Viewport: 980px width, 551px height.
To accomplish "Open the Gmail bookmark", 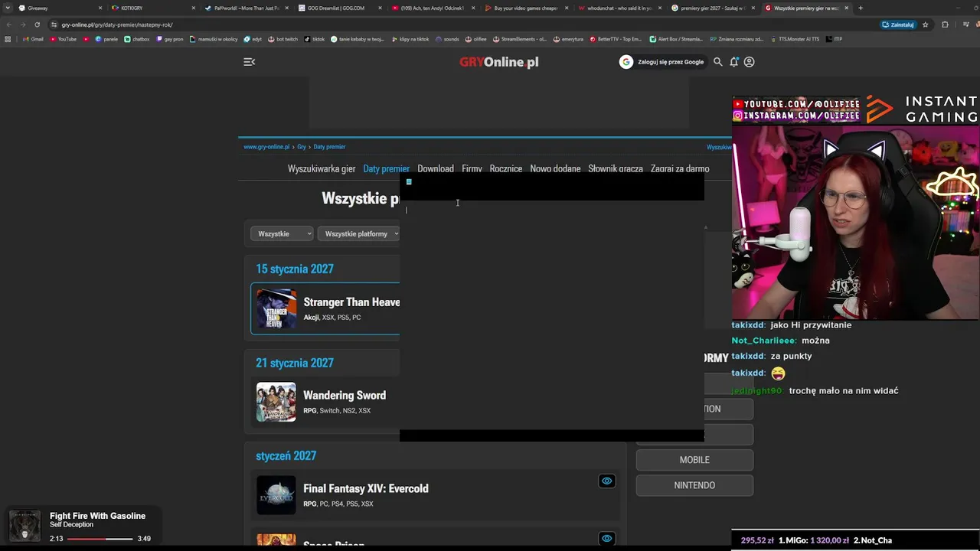I will (32, 39).
